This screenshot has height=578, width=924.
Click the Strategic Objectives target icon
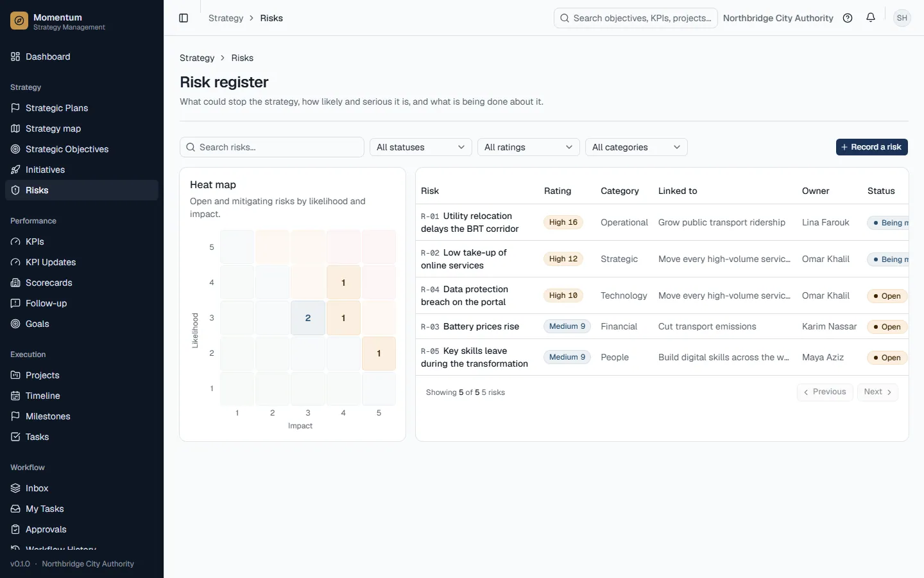[x=15, y=149]
